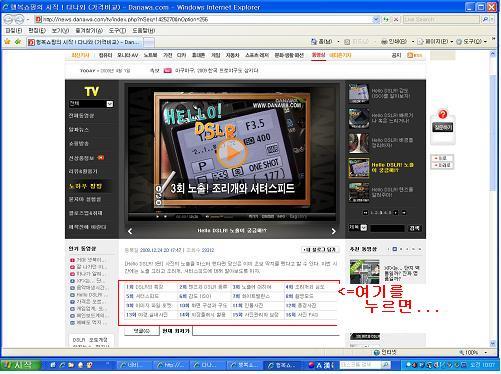This screenshot has height=374, width=501.
Task: Click the browser Back arrow button
Action: click(8, 20)
